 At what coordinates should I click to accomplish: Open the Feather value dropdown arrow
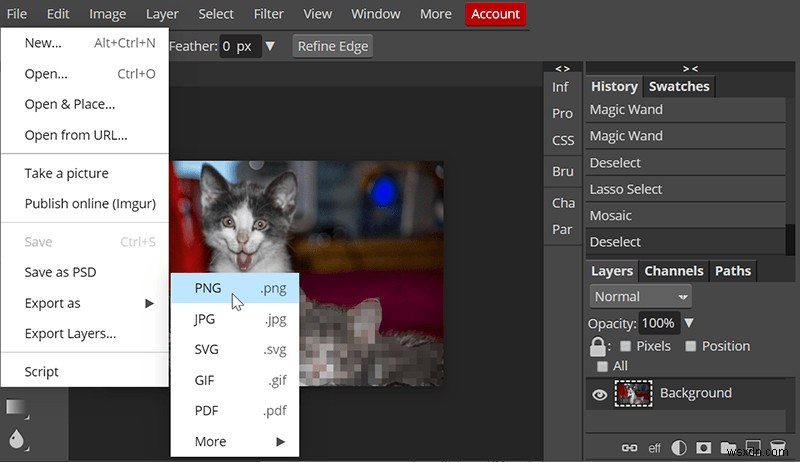(270, 46)
